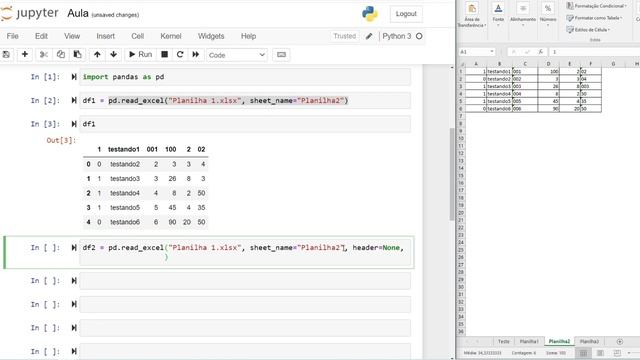Click the Python 3 kernel indicator
Viewport: 640px width, 360px height.
pyautogui.click(x=402, y=36)
